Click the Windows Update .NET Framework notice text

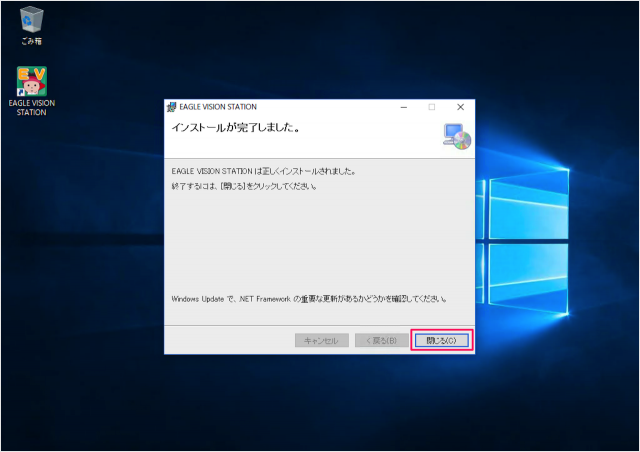click(309, 299)
